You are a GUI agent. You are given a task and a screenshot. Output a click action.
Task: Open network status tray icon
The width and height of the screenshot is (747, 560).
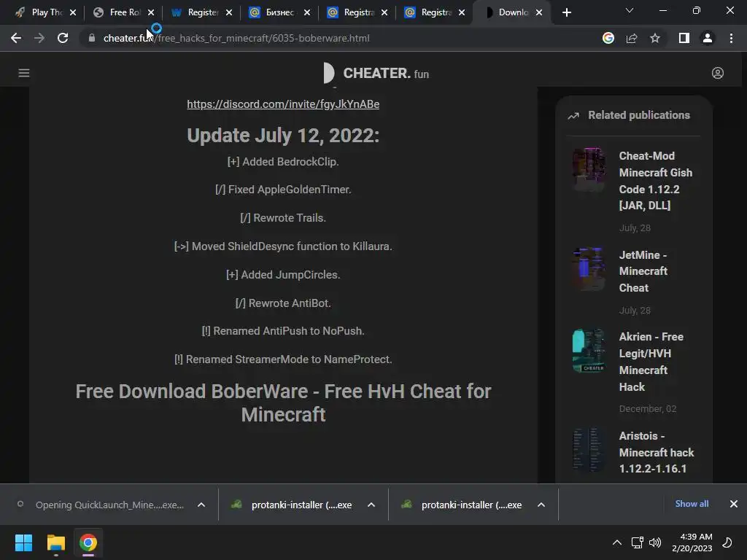click(637, 542)
